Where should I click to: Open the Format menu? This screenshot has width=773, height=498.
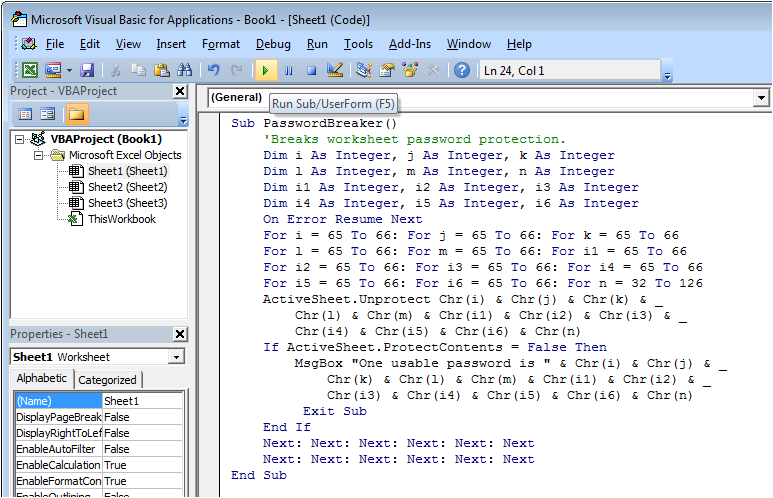pyautogui.click(x=221, y=44)
